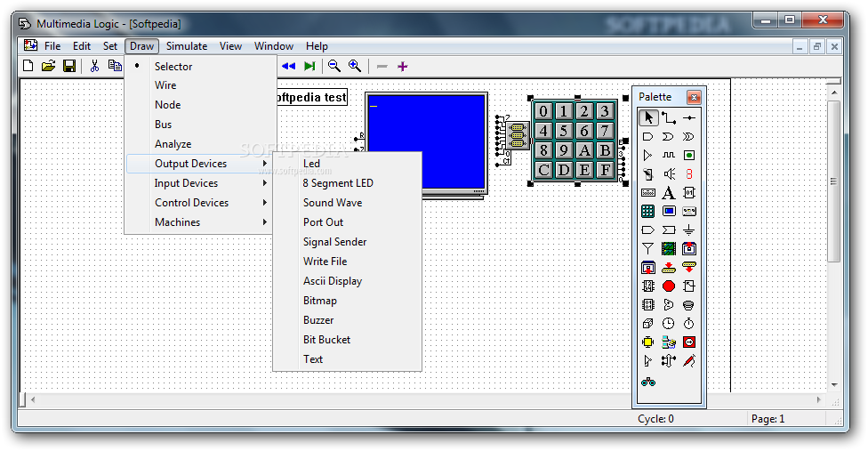Pick the text letter A icon

669,193
